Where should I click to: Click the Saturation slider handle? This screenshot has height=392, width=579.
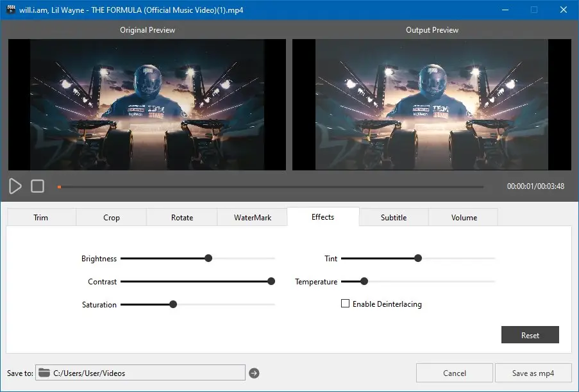pyautogui.click(x=173, y=304)
